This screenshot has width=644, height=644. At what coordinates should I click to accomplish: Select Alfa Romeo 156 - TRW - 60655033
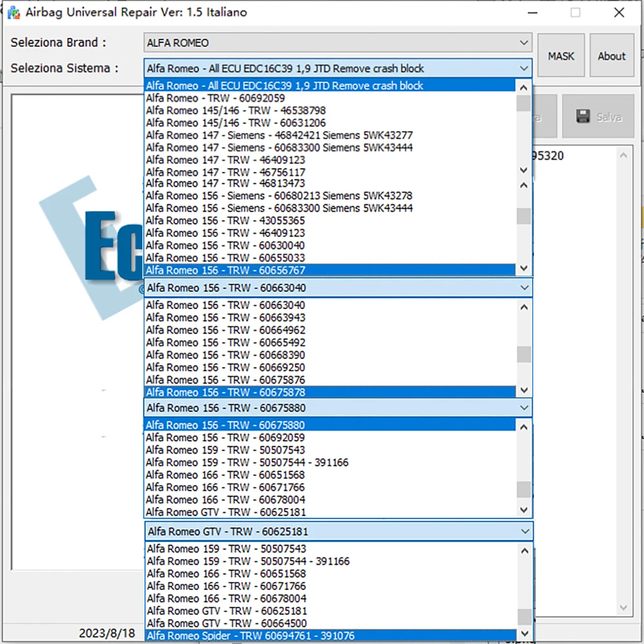(x=330, y=258)
